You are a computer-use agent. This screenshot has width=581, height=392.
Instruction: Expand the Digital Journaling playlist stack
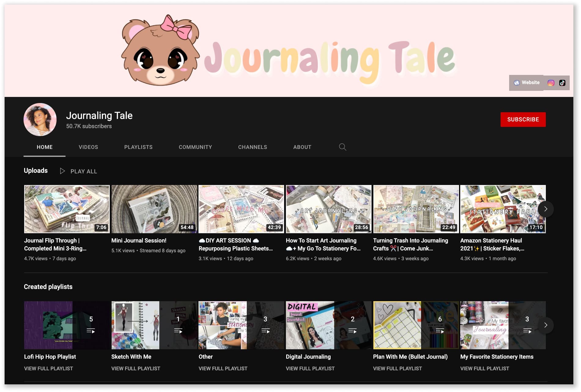[353, 330]
